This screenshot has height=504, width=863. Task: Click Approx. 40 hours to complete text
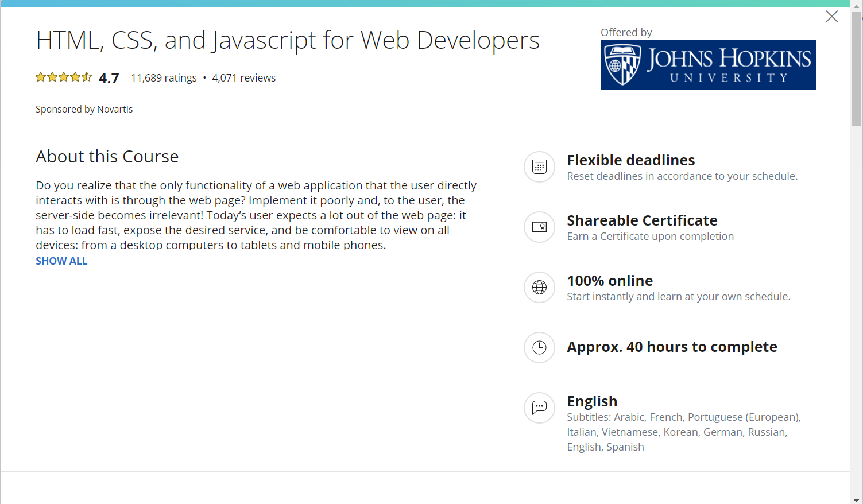click(672, 347)
